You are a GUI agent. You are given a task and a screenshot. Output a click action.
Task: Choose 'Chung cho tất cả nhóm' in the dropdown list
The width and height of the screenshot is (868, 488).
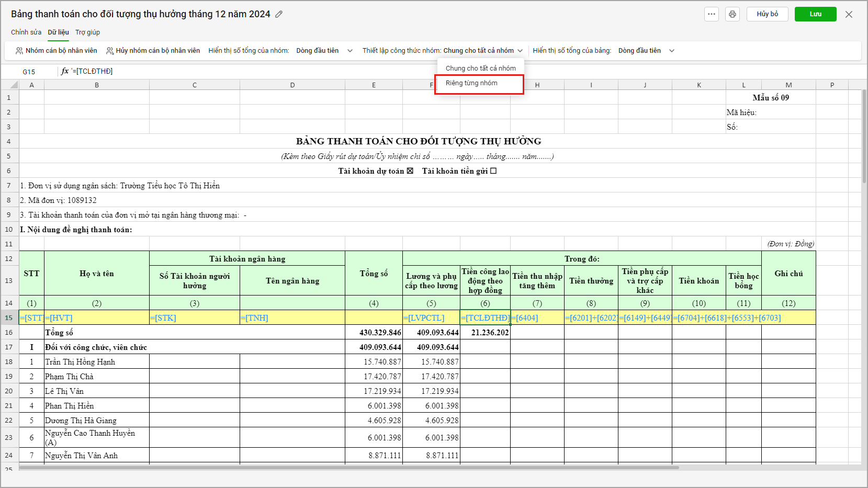click(x=480, y=68)
